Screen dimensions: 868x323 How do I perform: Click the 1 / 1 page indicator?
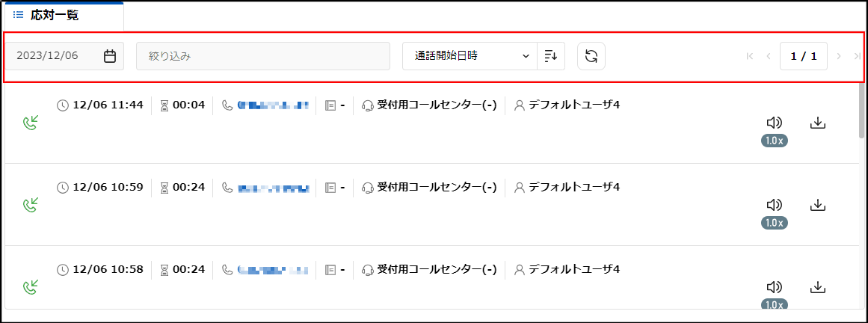tap(804, 56)
